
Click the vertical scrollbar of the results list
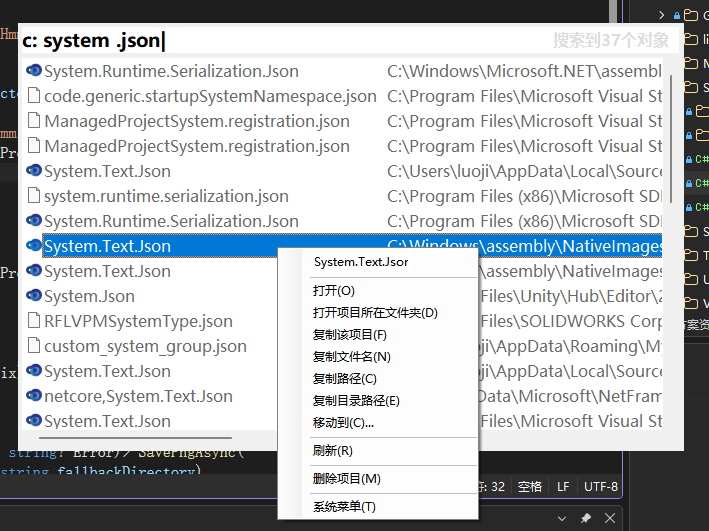[671, 138]
